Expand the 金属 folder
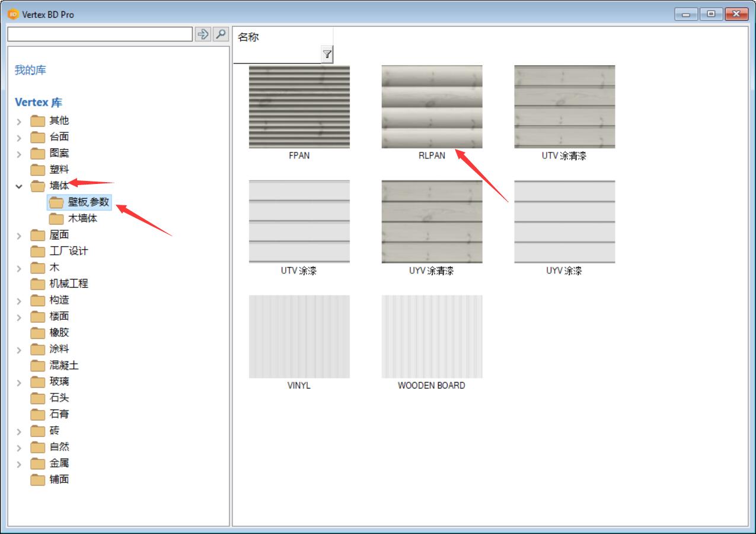The height and width of the screenshot is (534, 756). coord(19,464)
